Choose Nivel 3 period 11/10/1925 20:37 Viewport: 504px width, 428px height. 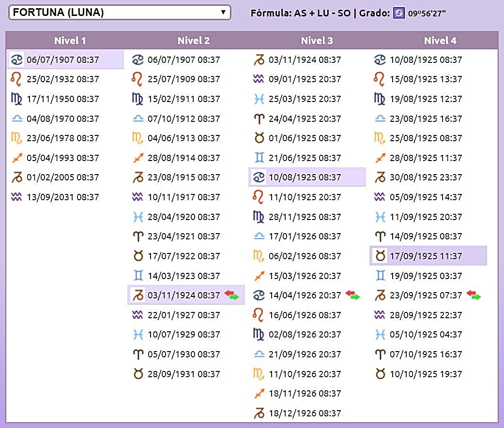tap(305, 197)
